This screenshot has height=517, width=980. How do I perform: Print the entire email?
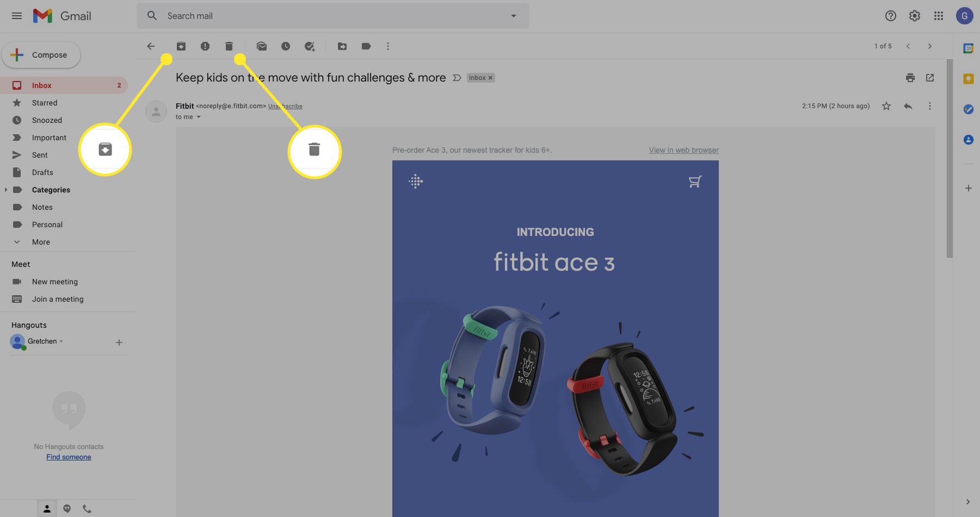(x=910, y=78)
